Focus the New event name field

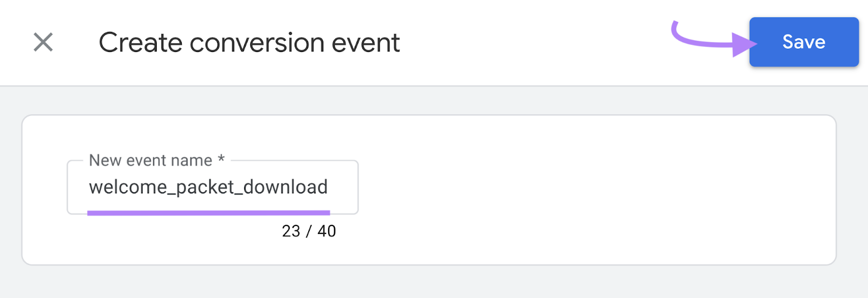click(x=212, y=187)
